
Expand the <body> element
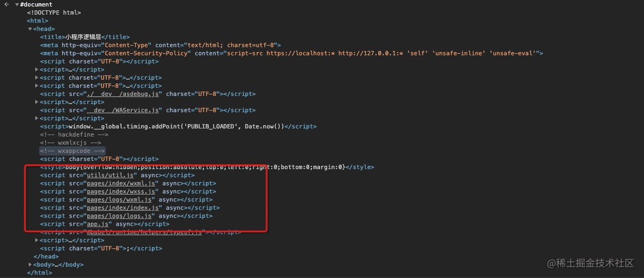[x=30, y=264]
